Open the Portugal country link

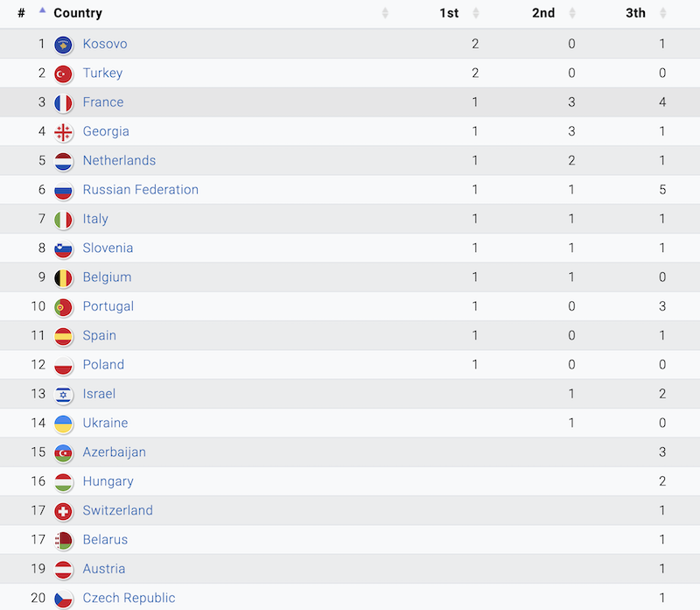click(108, 306)
